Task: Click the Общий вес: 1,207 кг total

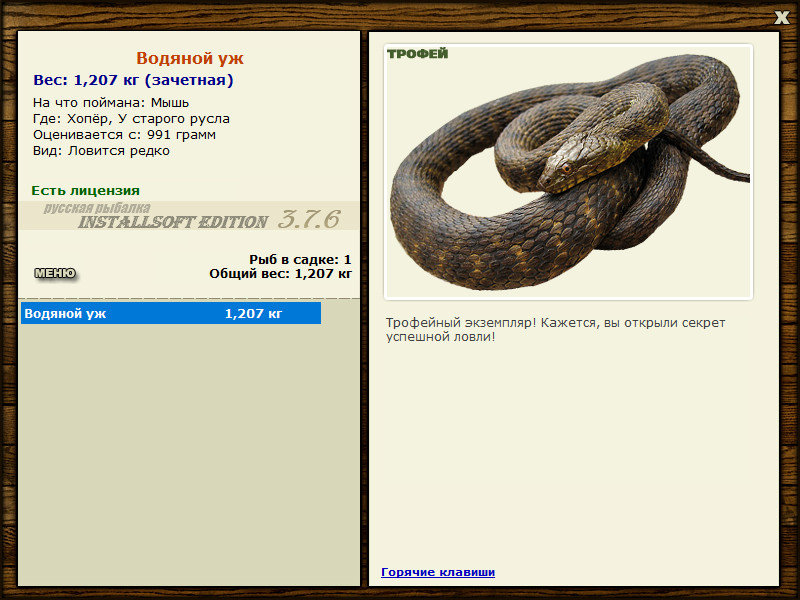Action: click(280, 274)
